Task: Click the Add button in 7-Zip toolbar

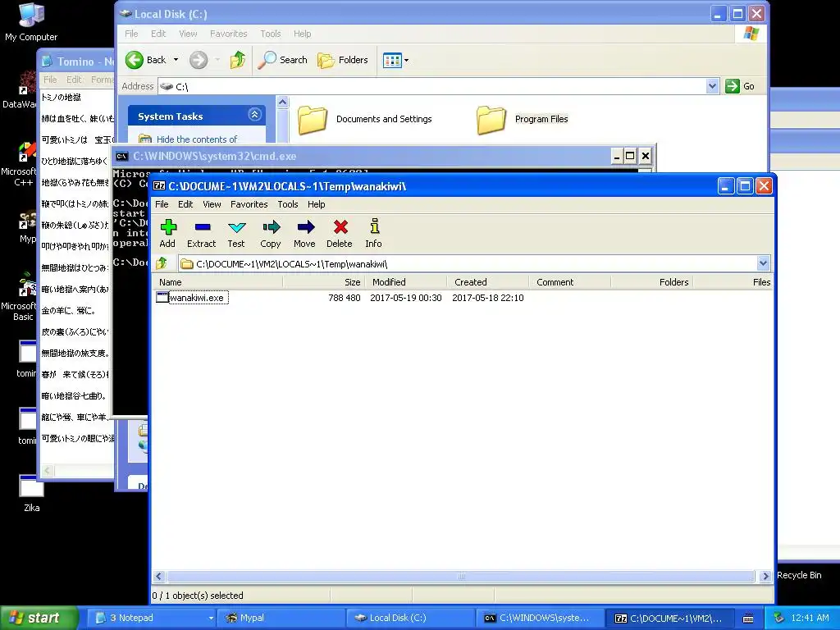Action: point(167,234)
